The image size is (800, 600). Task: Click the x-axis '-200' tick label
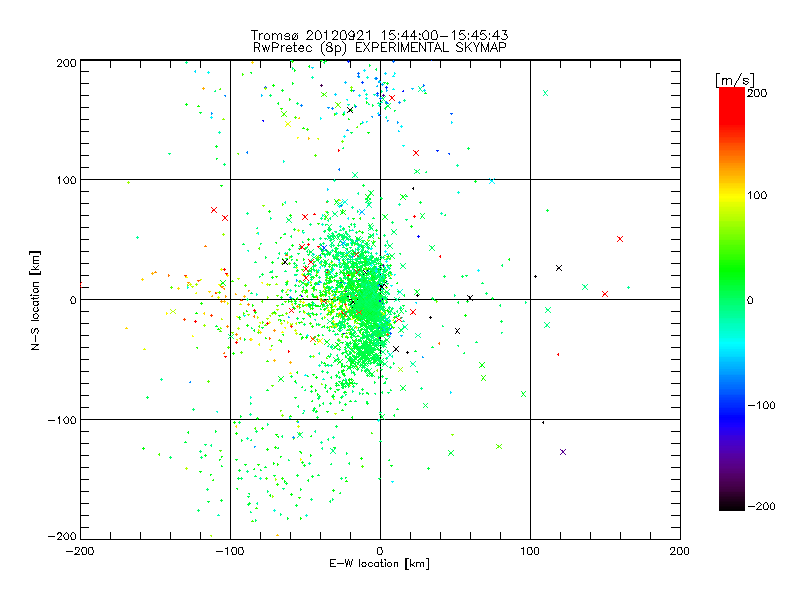click(x=80, y=551)
